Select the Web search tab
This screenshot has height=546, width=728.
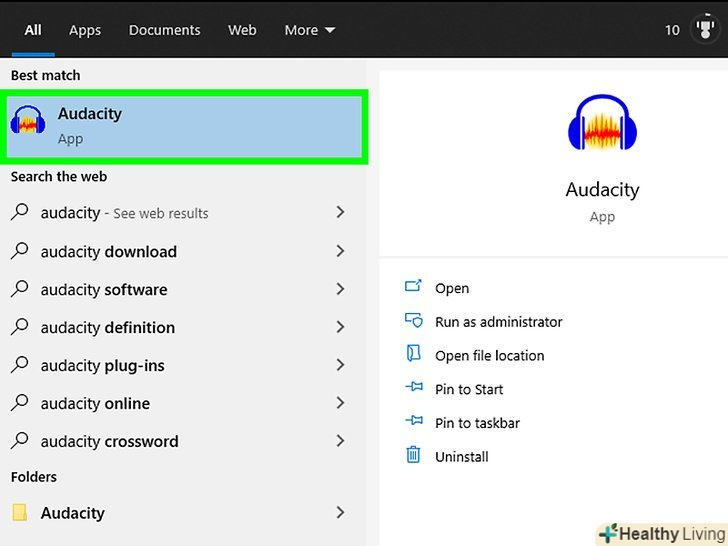[242, 30]
